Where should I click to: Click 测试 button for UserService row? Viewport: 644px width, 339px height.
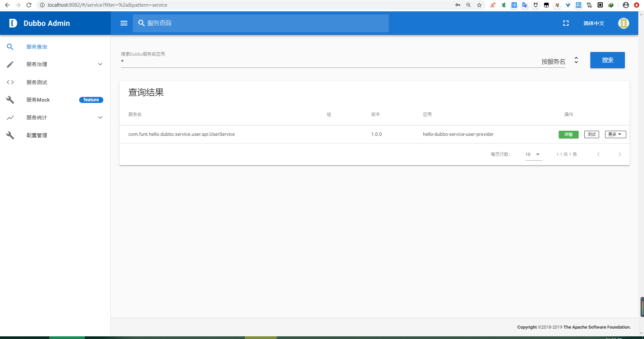592,134
